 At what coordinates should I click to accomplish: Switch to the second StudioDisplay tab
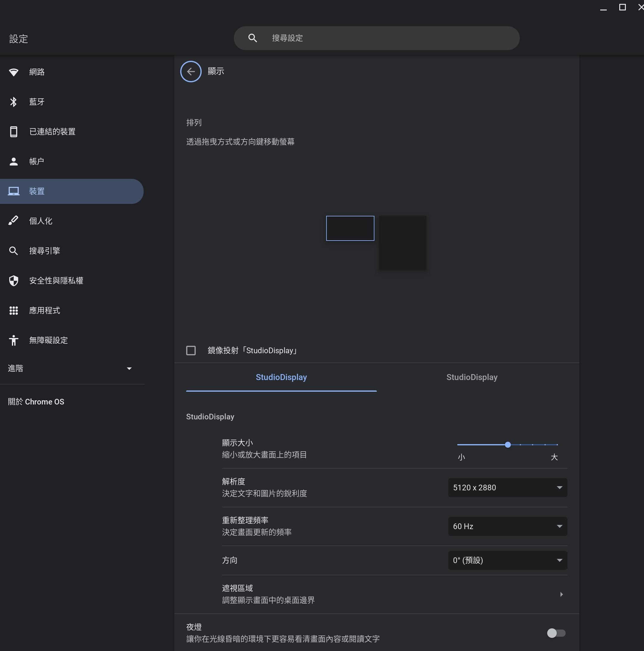tap(472, 377)
